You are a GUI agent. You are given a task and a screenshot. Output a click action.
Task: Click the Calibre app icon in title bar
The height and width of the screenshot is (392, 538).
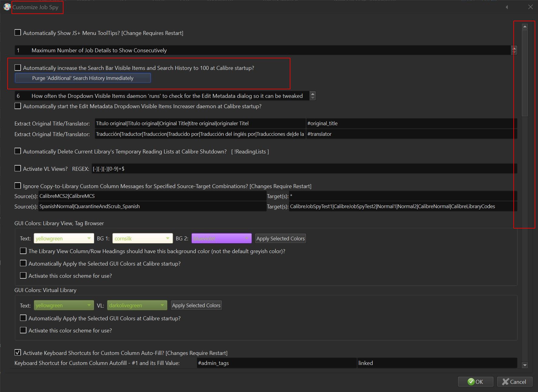[x=7, y=7]
